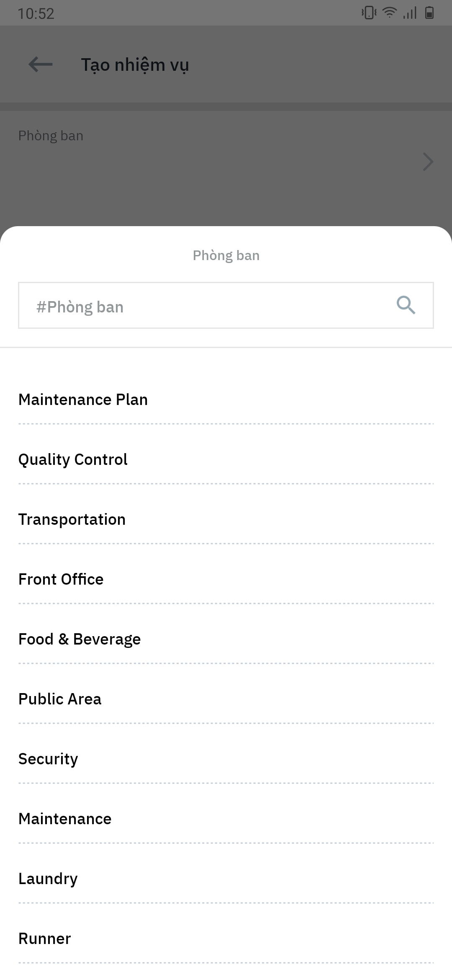Tap the vibrate mode icon
452x980 pixels.
[x=369, y=13]
